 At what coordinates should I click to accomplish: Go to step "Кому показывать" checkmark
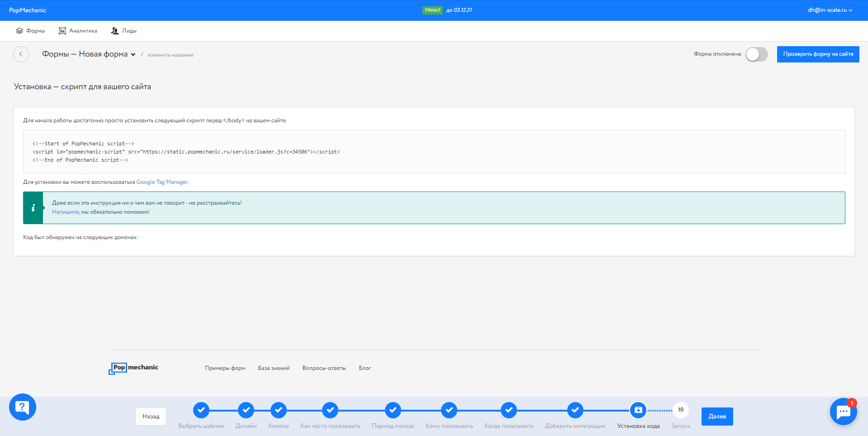tap(449, 410)
